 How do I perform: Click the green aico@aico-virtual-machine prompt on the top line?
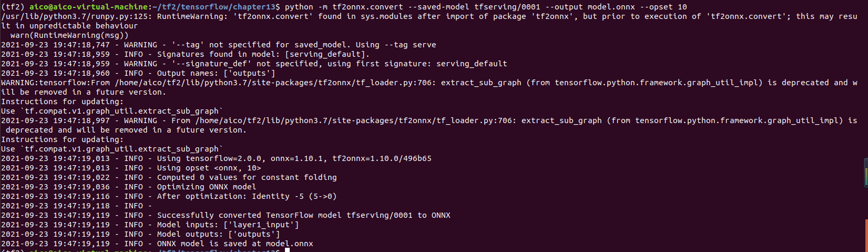point(88,7)
